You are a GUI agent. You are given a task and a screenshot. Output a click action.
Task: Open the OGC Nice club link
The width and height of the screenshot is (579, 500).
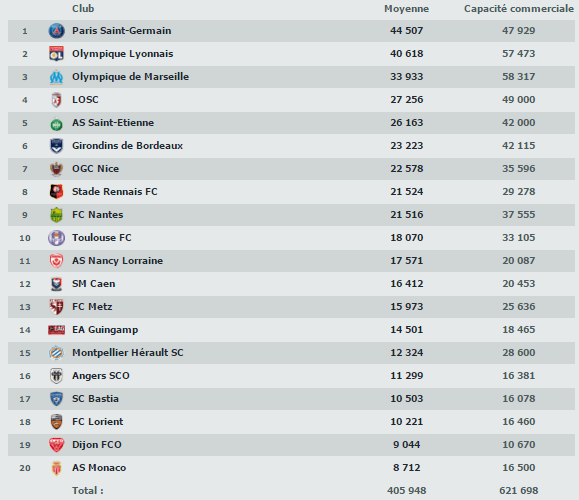(x=96, y=169)
